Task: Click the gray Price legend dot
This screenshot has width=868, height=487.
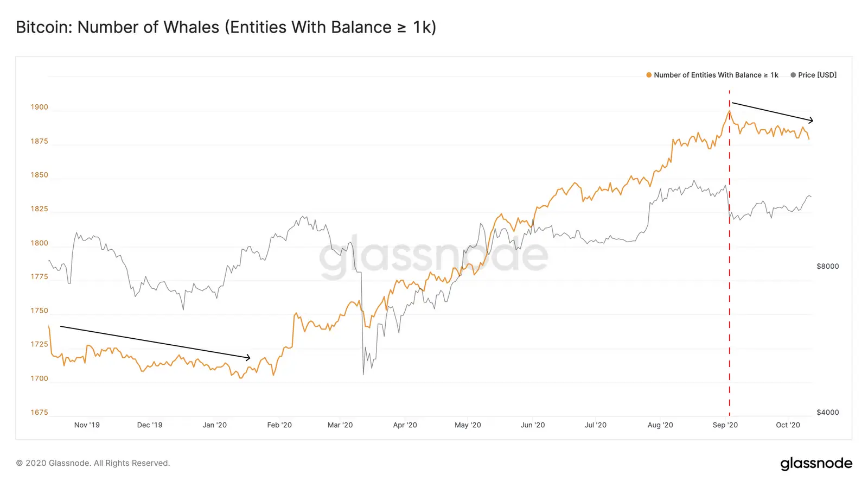Action: pos(793,75)
